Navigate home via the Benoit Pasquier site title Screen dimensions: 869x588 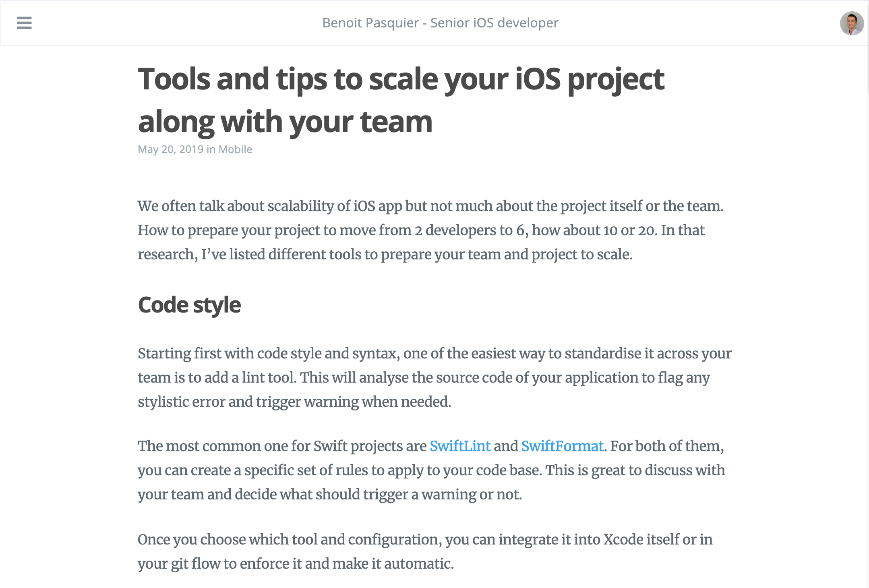click(x=440, y=23)
